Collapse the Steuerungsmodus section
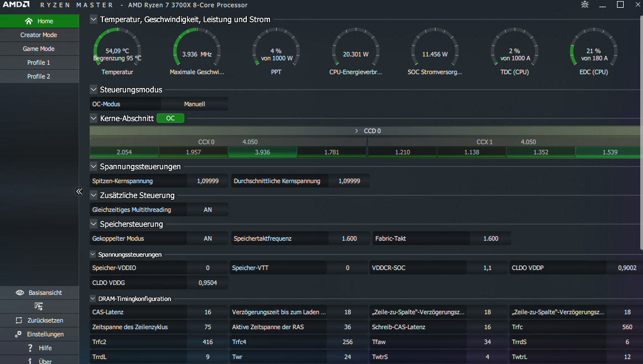Image resolution: width=643 pixels, height=364 pixels. click(x=94, y=90)
